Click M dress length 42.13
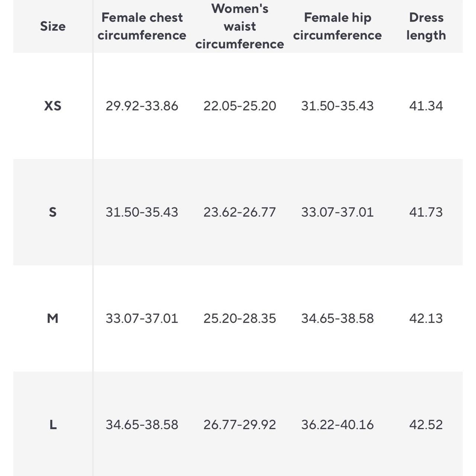 point(426,318)
